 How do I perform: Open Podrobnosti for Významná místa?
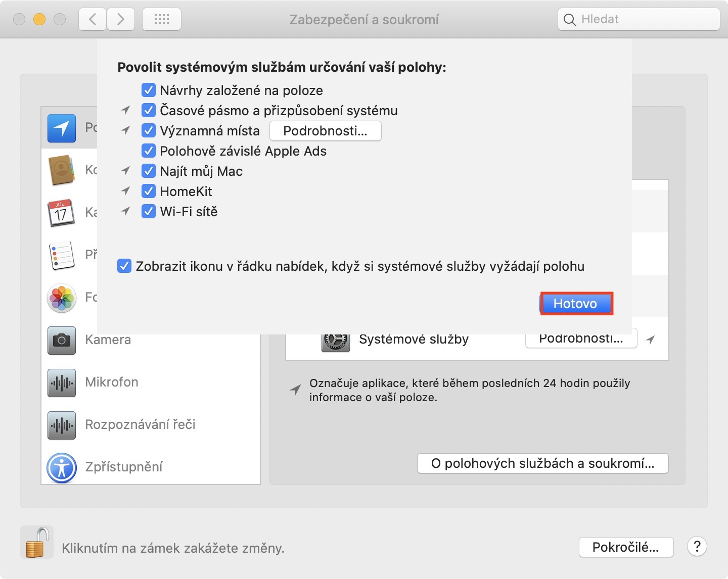(x=325, y=131)
